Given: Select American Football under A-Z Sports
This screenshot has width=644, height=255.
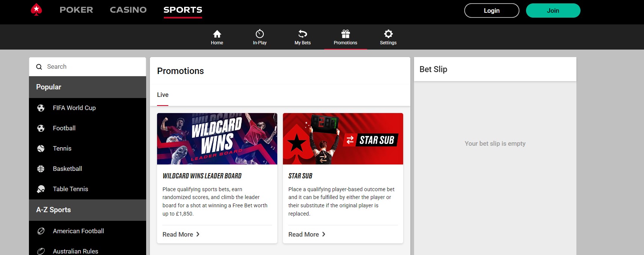Looking at the screenshot, I should pyautogui.click(x=88, y=231).
